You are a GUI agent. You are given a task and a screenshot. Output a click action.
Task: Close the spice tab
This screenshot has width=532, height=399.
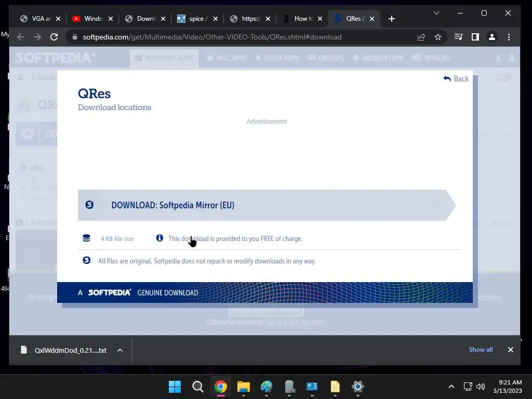tap(216, 19)
